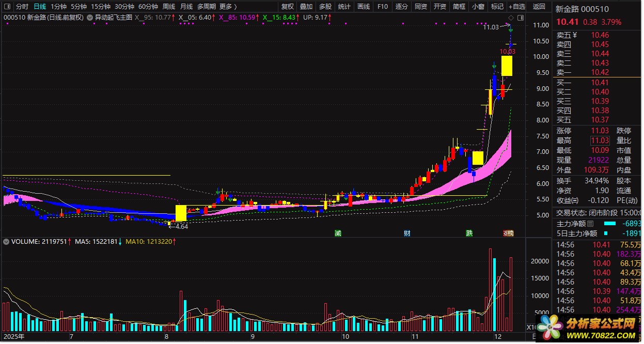The width and height of the screenshot is (644, 344).
Task: Click the 财 event marker on chart
Action: tap(407, 233)
